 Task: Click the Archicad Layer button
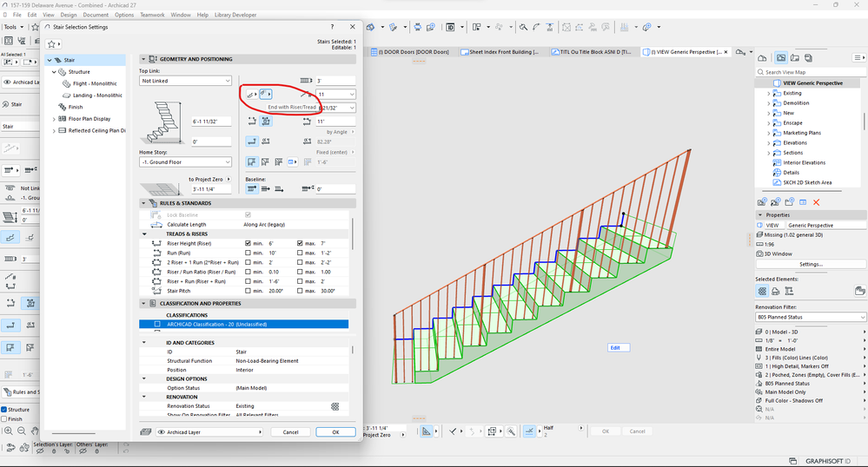tap(209, 432)
